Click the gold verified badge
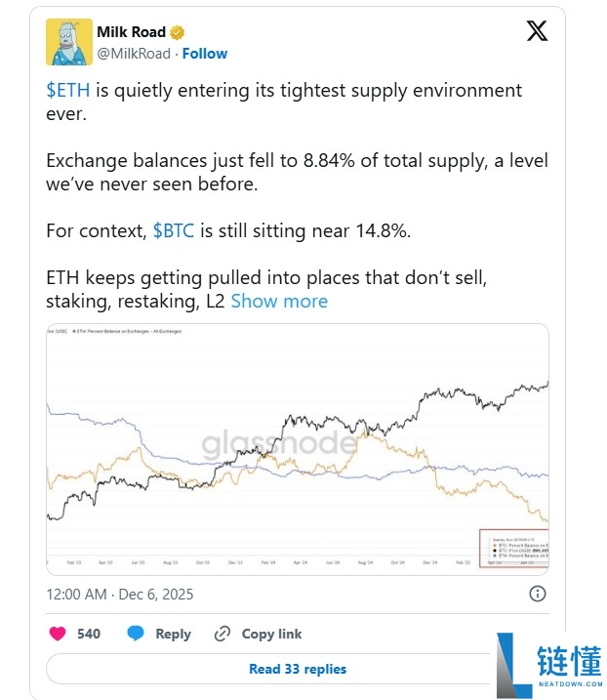Screen dimensions: 607x700 (177, 32)
